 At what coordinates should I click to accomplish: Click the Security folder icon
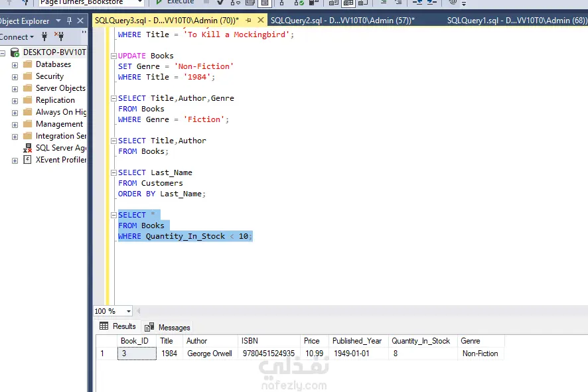[27, 76]
